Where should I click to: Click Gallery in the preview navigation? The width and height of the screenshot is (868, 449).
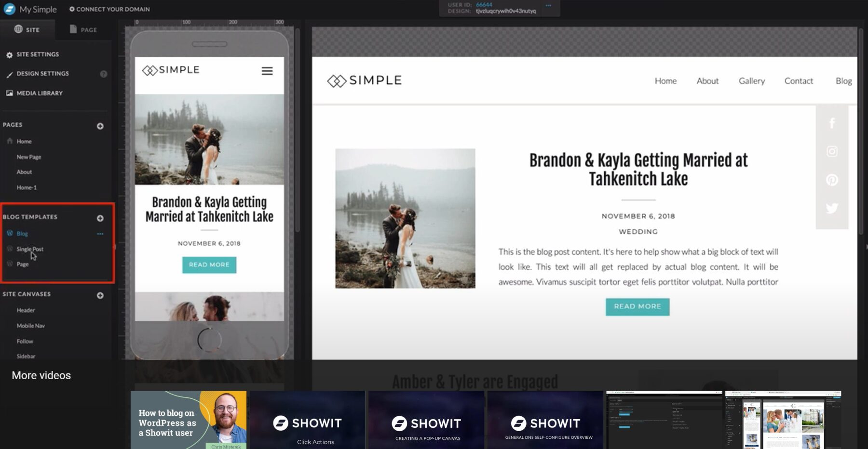(x=751, y=81)
